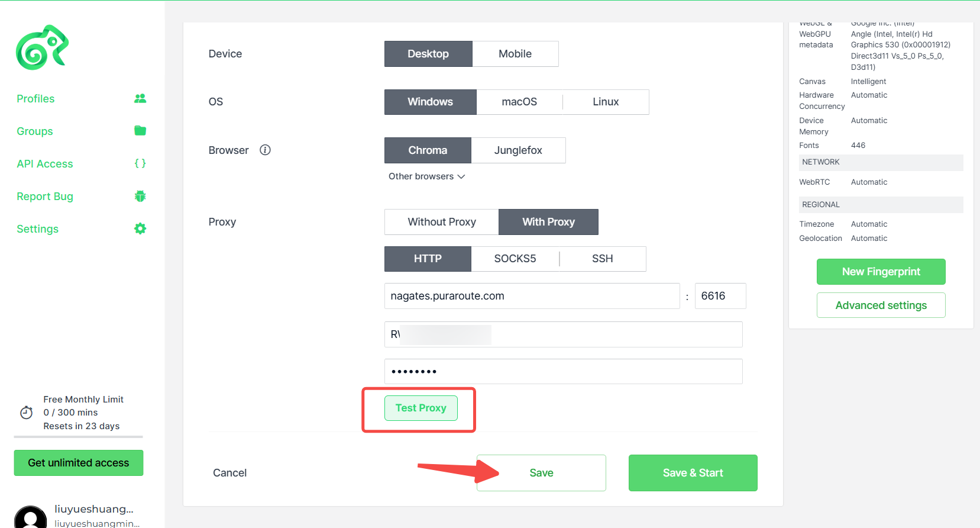This screenshot has height=528, width=980.
Task: Open Advanced settings
Action: point(881,305)
